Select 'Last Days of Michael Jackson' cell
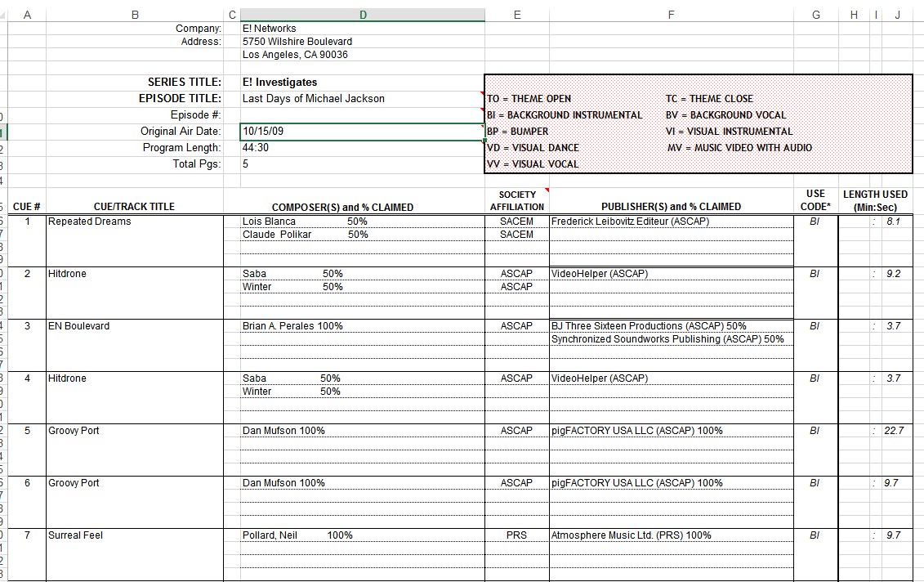Screen dimensions: 924x582 363,98
